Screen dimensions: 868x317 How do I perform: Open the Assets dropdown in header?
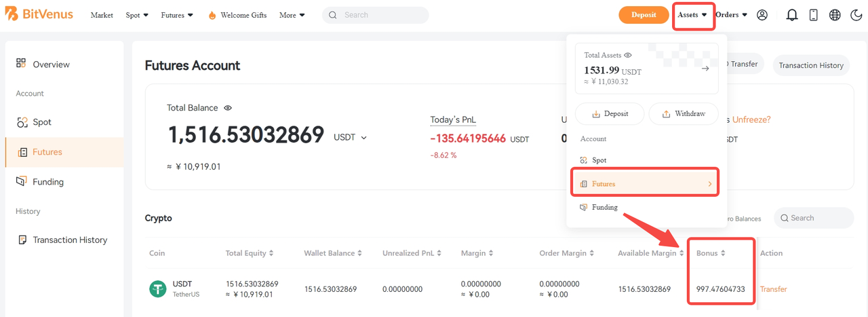click(692, 15)
